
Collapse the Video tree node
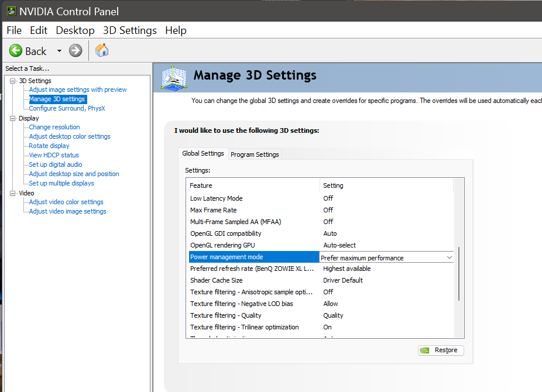click(x=13, y=193)
